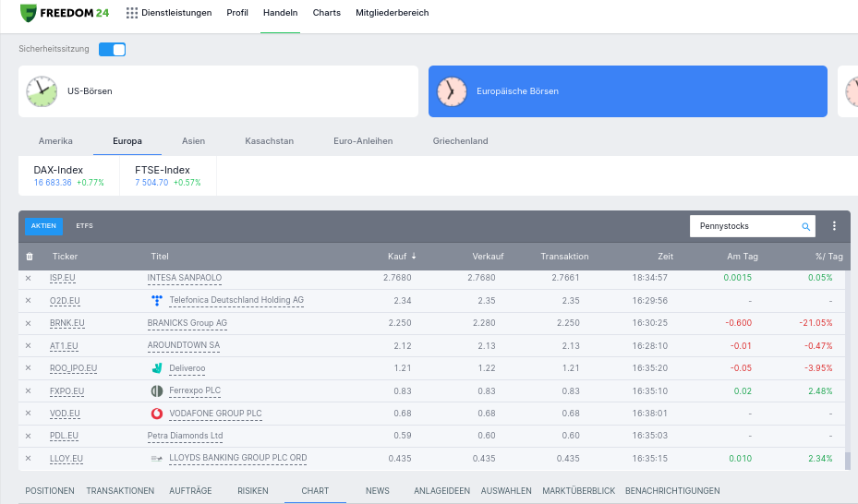Remove VOD.EU row with its X icon

28,414
